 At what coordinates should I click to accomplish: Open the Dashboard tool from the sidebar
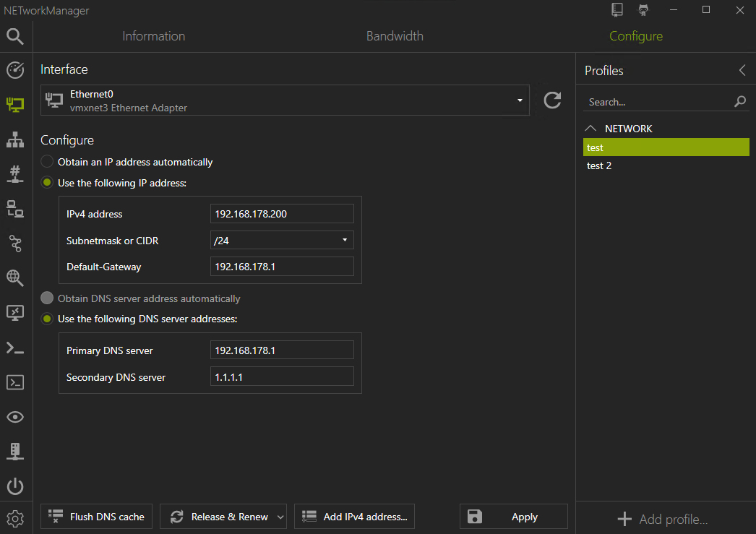[15, 70]
